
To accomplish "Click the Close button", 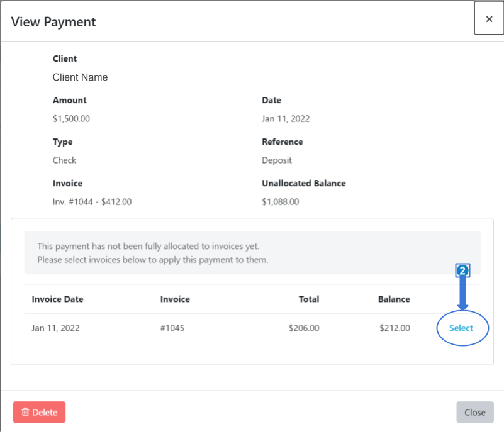I will [x=474, y=412].
